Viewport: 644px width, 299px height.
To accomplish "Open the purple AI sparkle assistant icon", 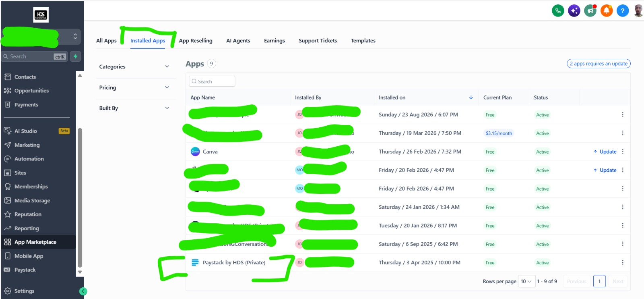I will coord(574,11).
